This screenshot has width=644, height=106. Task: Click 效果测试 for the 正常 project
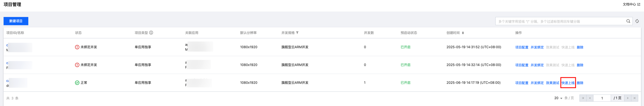553,83
